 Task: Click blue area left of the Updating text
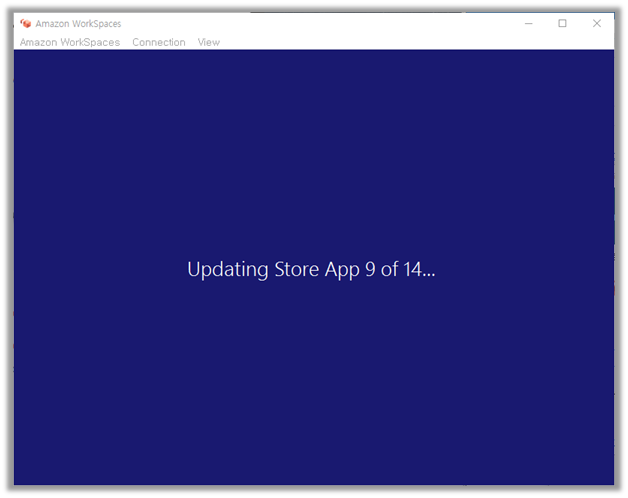click(100, 269)
